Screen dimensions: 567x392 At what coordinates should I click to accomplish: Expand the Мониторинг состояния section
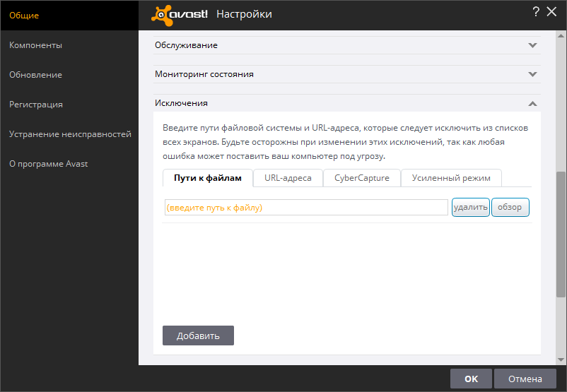532,74
